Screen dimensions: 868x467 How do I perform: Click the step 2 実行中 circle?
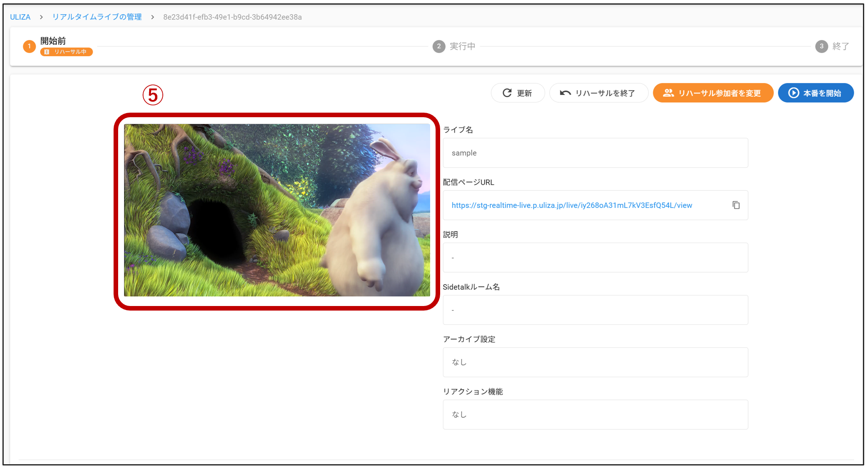click(439, 46)
